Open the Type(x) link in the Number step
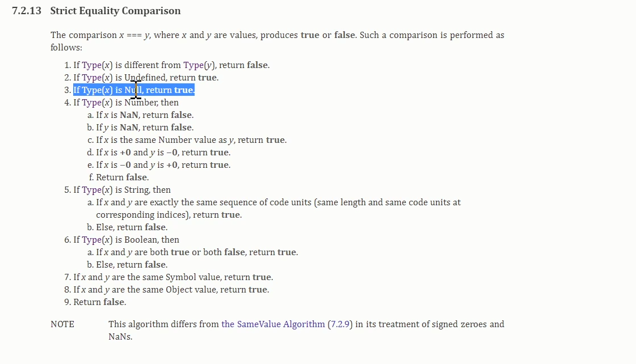Screen dimensions: 636x364 tap(97, 103)
